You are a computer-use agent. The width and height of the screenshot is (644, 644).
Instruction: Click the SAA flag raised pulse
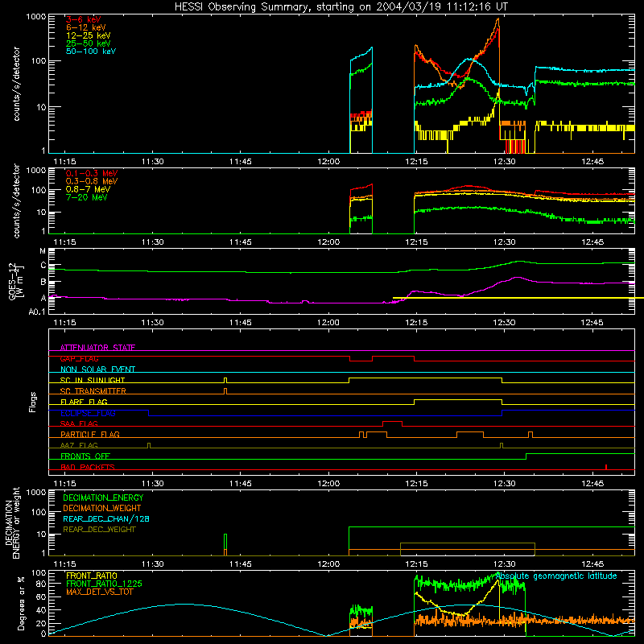[392, 422]
